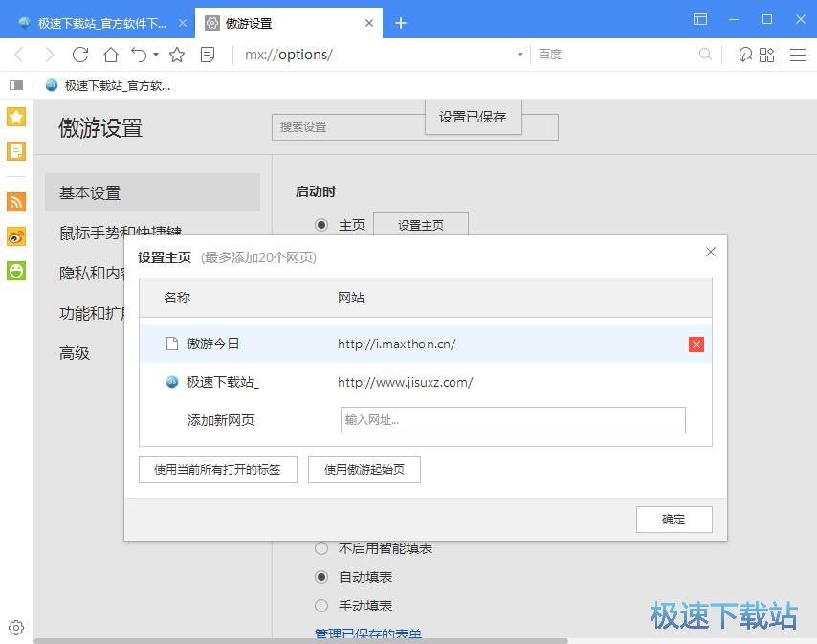
Task: Open the home page icon
Action: [x=110, y=55]
